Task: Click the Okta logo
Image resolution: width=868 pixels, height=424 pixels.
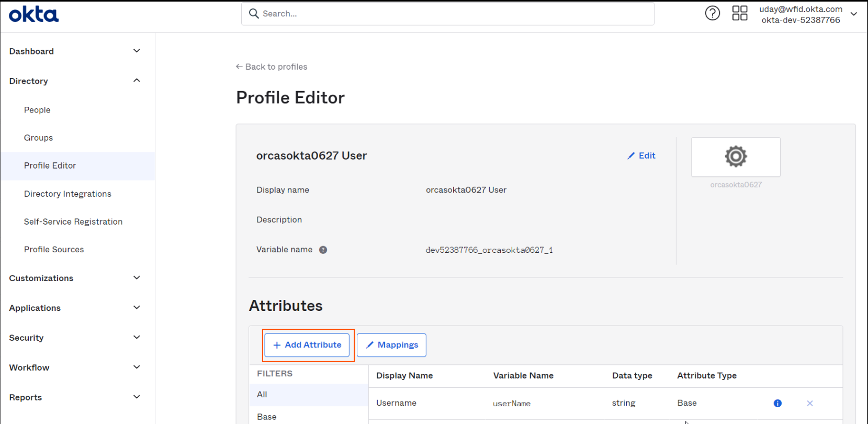Action: [x=33, y=14]
